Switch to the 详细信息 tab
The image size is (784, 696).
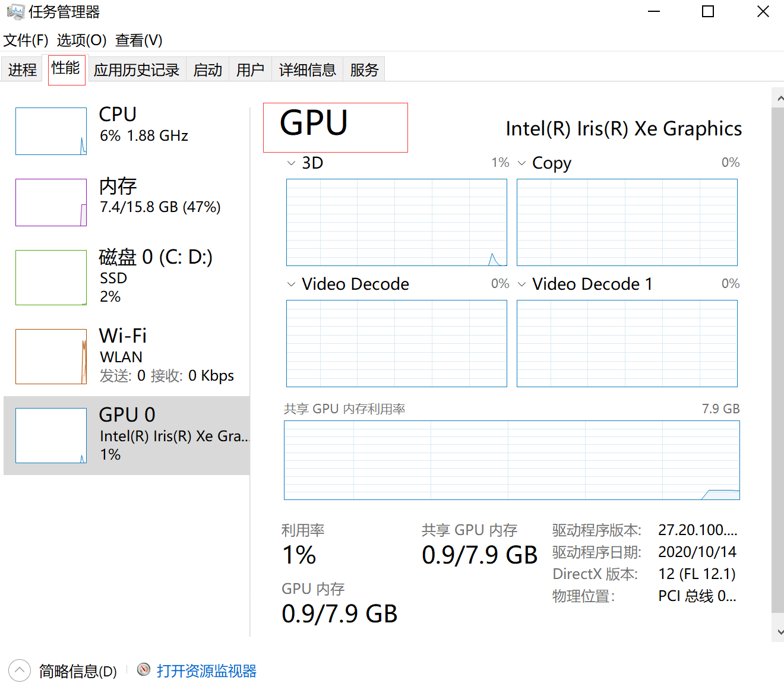(306, 69)
